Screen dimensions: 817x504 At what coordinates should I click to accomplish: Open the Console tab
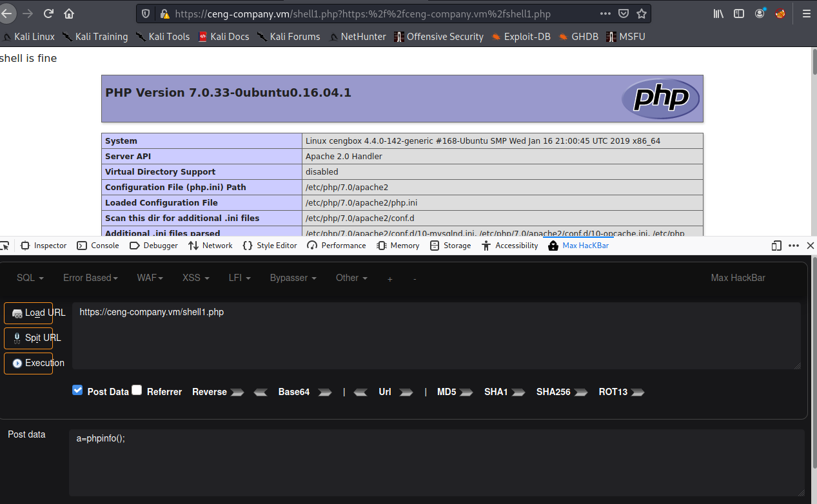pos(98,246)
